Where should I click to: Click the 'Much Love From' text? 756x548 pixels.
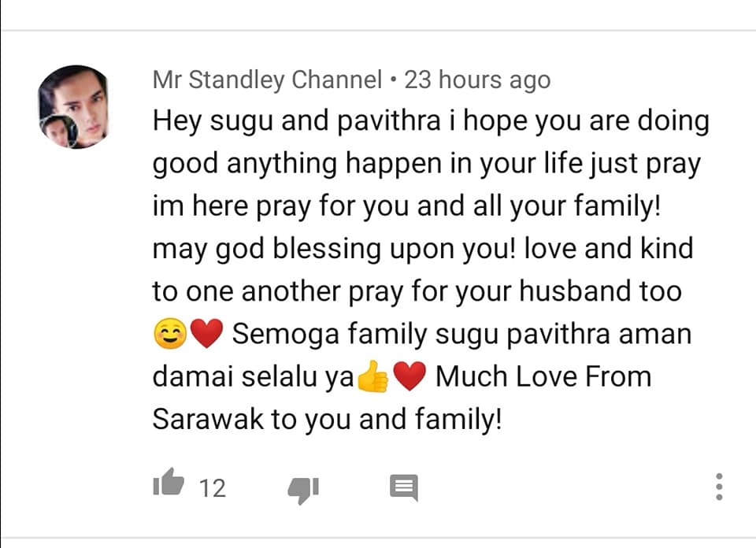(543, 376)
